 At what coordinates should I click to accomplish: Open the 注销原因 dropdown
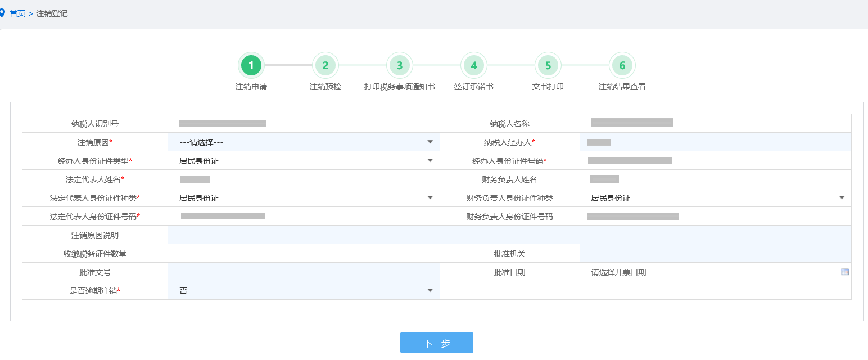click(304, 142)
